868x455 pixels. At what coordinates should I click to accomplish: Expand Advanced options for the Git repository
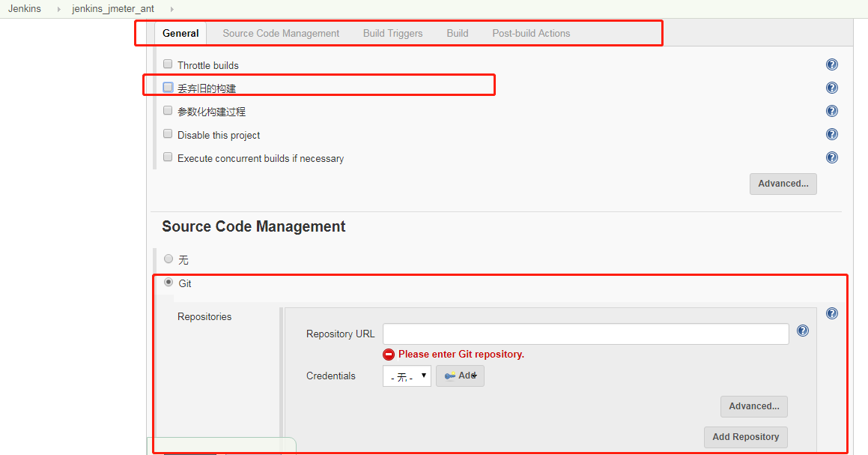click(x=753, y=406)
